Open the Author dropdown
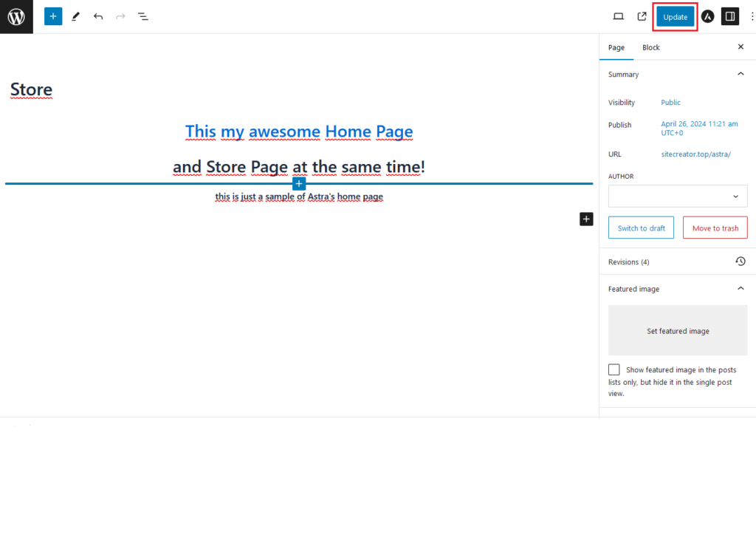The image size is (756, 546). coord(677,196)
